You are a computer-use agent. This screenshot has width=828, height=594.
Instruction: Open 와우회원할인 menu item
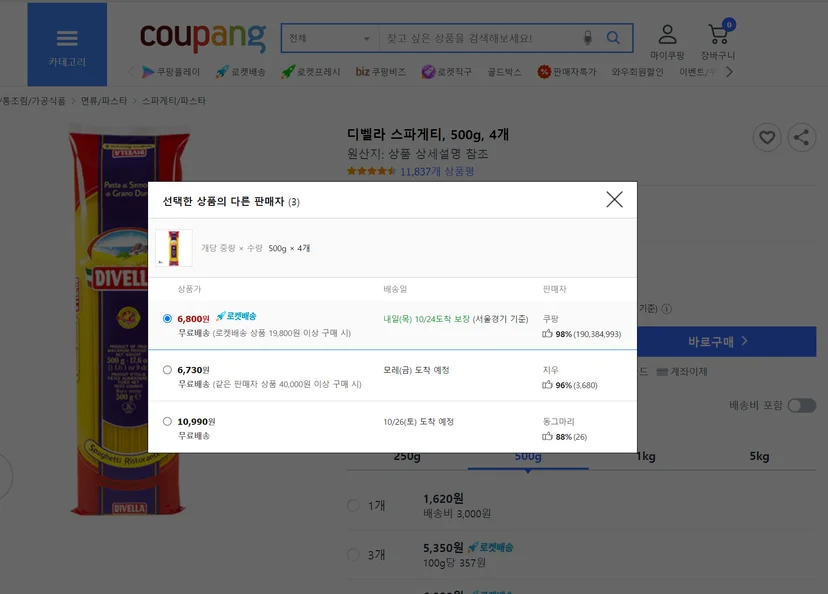[637, 72]
